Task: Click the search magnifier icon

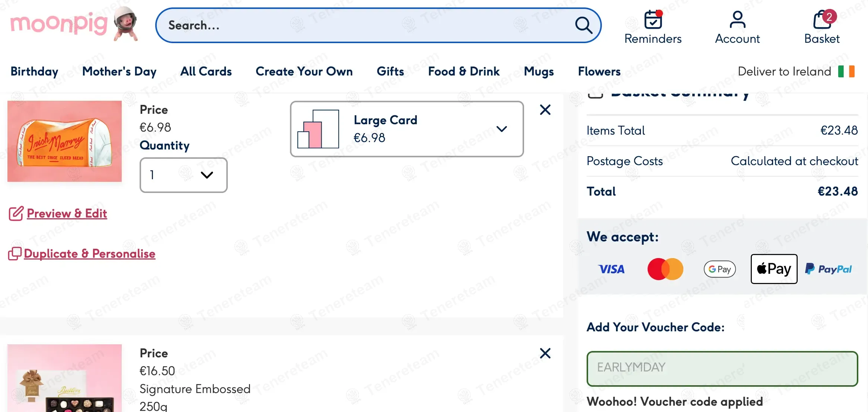Action: [x=583, y=25]
